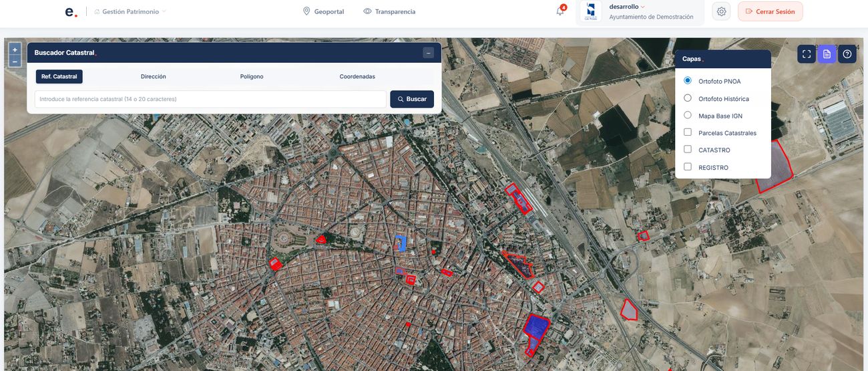Click the Capas panel header
This screenshot has height=371, width=868.
click(x=723, y=59)
